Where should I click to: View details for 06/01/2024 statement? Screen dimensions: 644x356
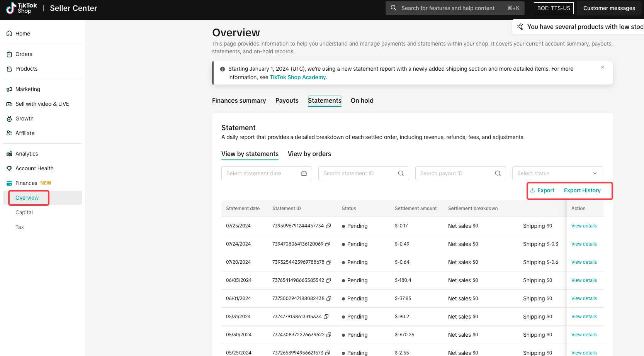coord(584,298)
